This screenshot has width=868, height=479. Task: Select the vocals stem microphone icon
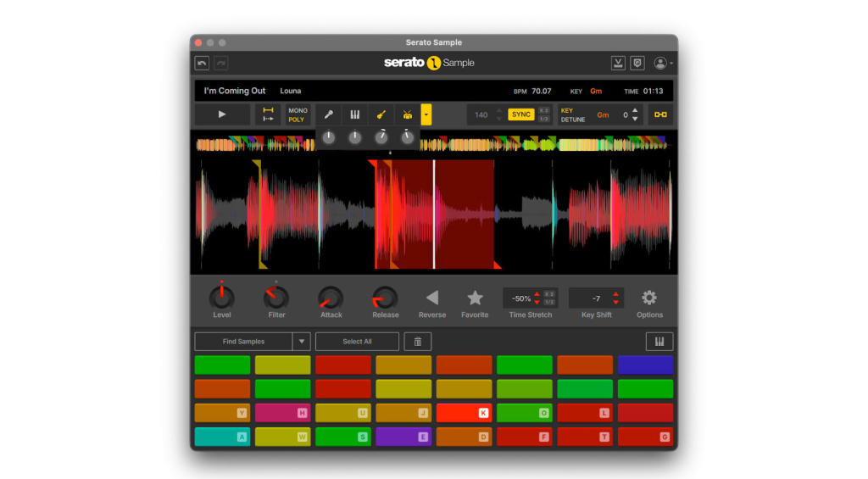coord(328,114)
